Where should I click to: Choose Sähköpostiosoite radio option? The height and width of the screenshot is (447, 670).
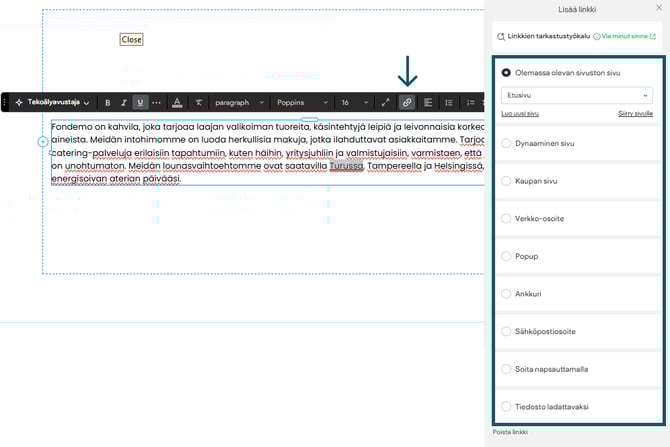tap(507, 331)
